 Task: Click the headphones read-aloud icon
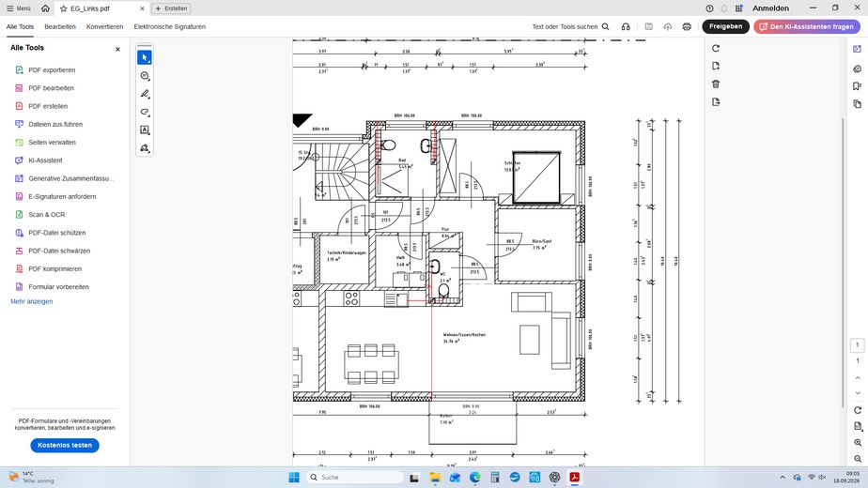(626, 26)
